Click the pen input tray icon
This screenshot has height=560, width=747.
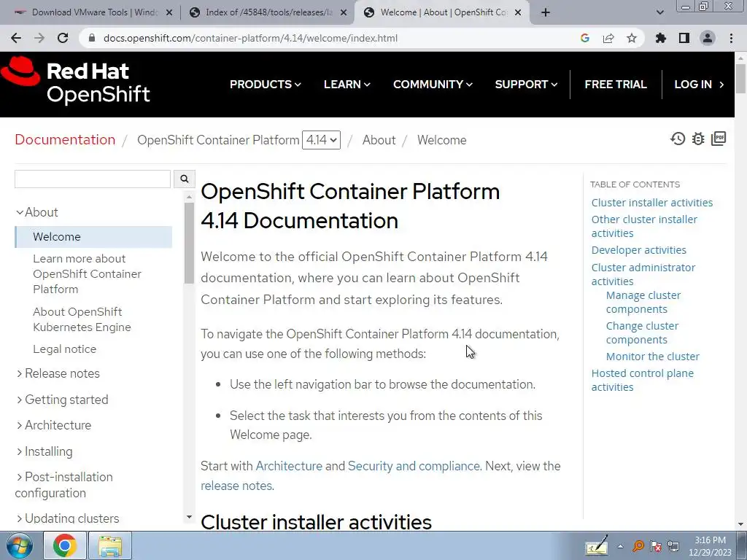(596, 545)
